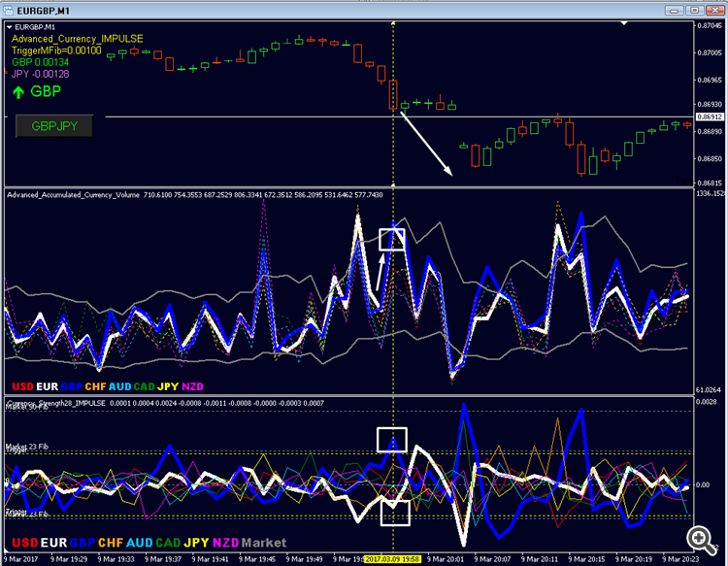Click the 9 Mar 19:45 time axis label
This screenshot has width=728, height=566.
pos(257,559)
